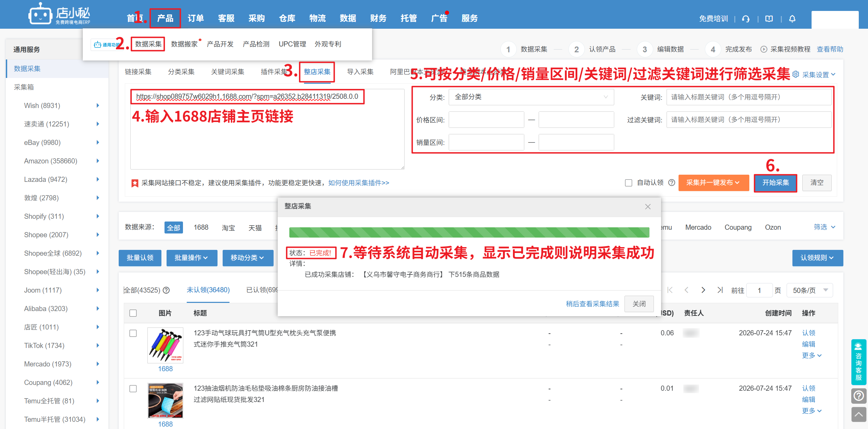Open the balloon pump product thumbnail
868x429 pixels.
pyautogui.click(x=165, y=345)
